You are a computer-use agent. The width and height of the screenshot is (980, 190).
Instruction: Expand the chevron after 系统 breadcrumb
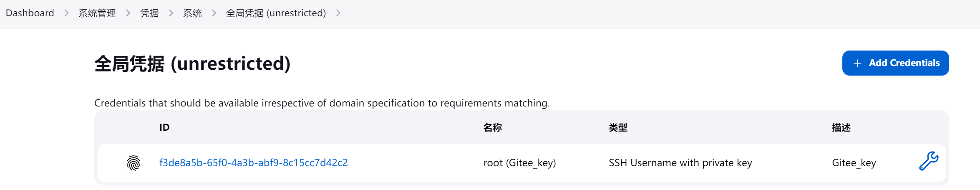tap(214, 13)
